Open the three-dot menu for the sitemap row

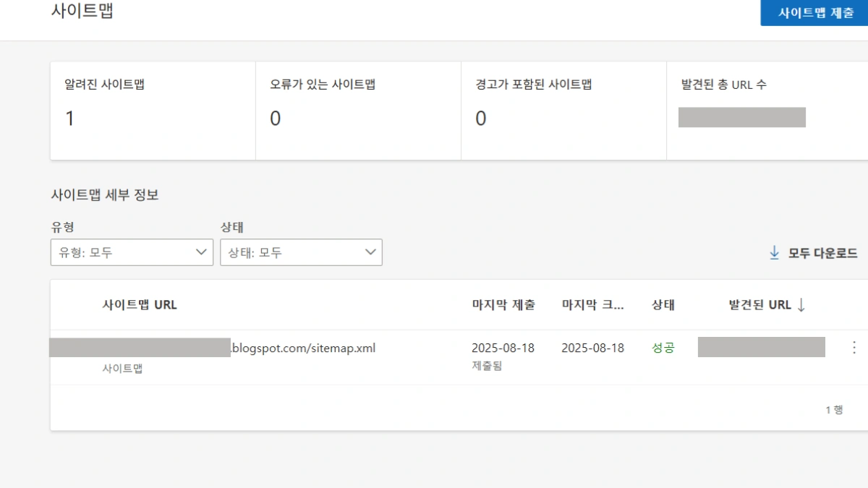point(854,348)
